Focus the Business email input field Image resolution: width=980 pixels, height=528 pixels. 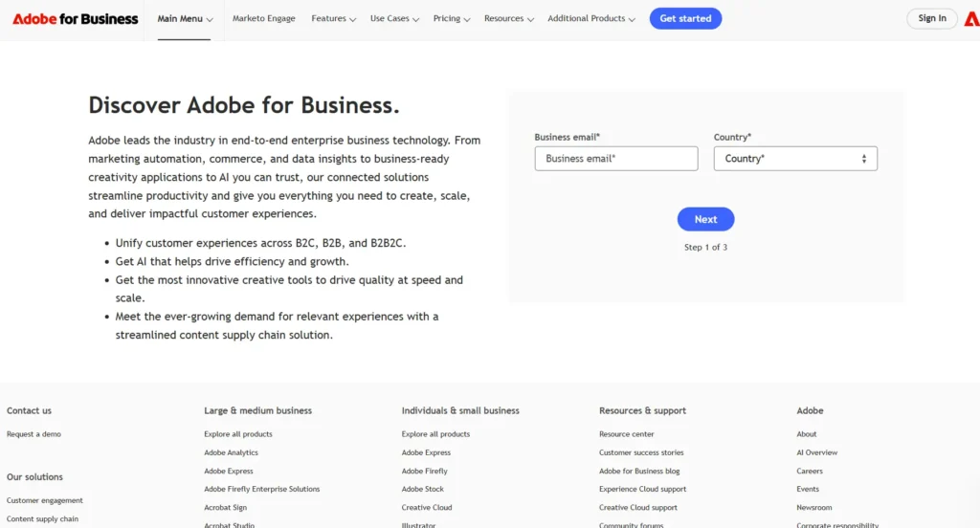(x=616, y=159)
